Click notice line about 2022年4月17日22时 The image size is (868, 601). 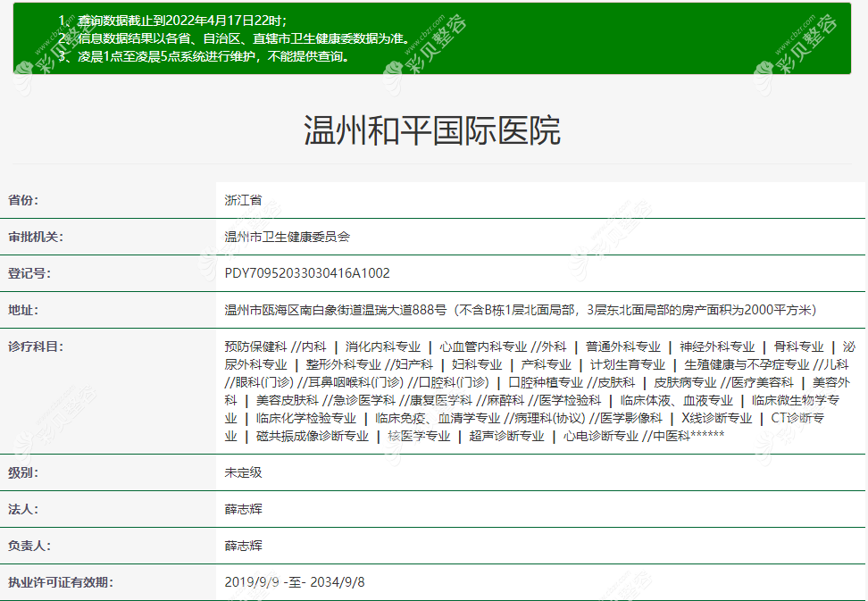172,21
